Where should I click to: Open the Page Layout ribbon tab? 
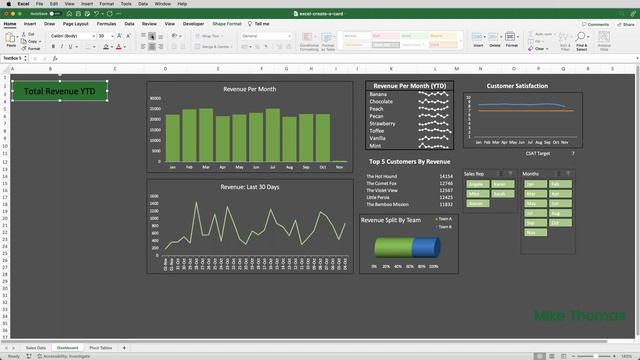click(x=76, y=24)
